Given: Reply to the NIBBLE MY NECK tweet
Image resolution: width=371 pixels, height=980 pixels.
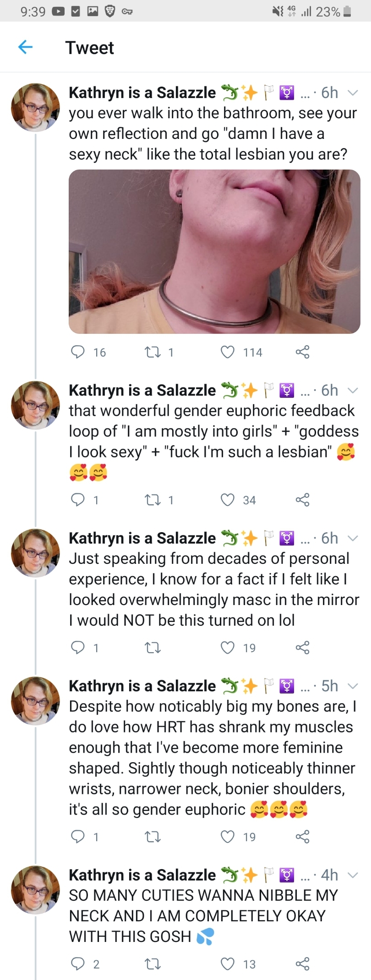Looking at the screenshot, I should pyautogui.click(x=78, y=964).
